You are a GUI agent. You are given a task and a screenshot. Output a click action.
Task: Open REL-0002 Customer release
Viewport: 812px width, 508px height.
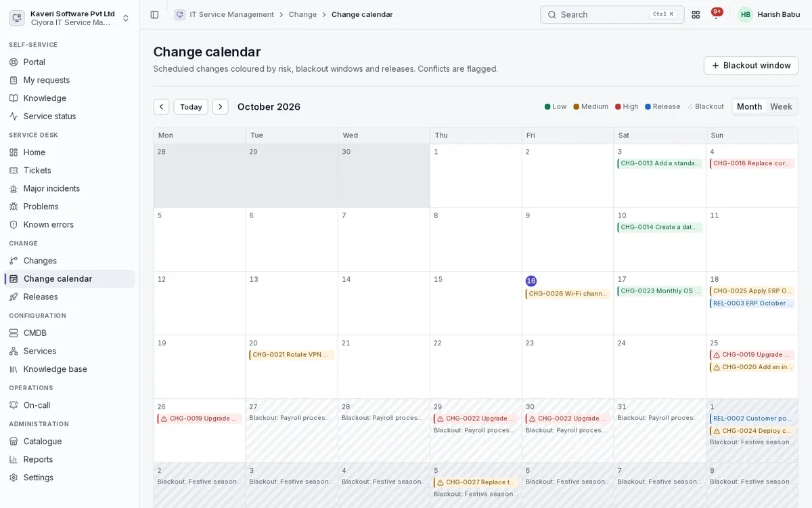click(x=752, y=419)
